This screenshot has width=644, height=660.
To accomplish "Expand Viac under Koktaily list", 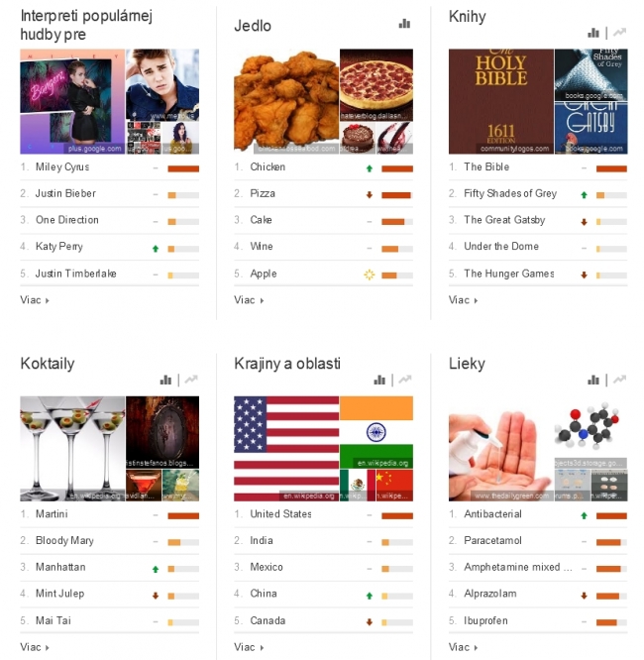I will click(x=35, y=647).
